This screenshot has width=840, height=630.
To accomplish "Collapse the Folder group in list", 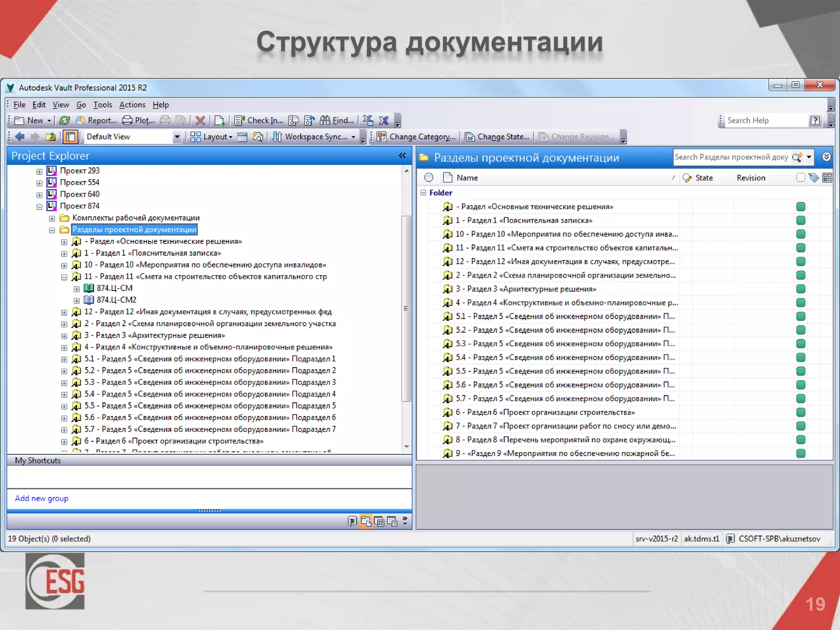I will pyautogui.click(x=423, y=192).
